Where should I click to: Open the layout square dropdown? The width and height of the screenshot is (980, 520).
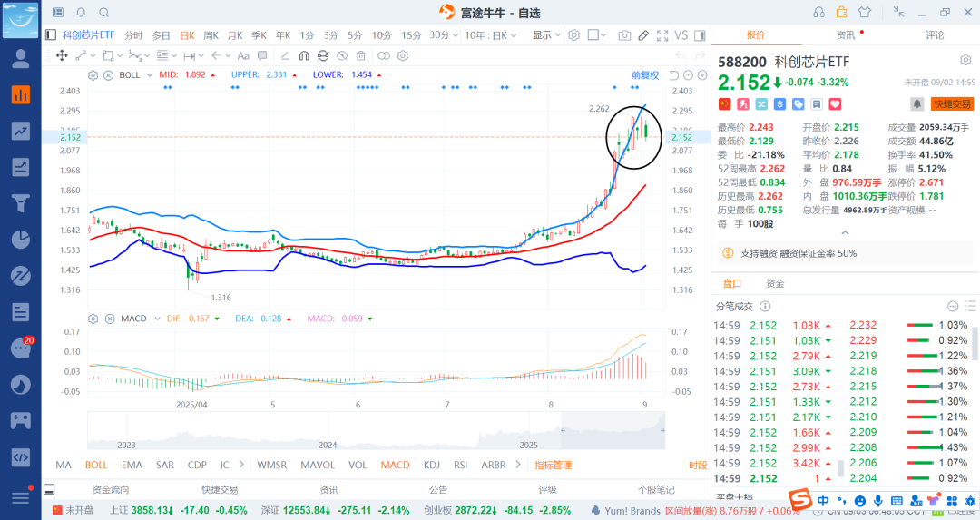tap(597, 35)
